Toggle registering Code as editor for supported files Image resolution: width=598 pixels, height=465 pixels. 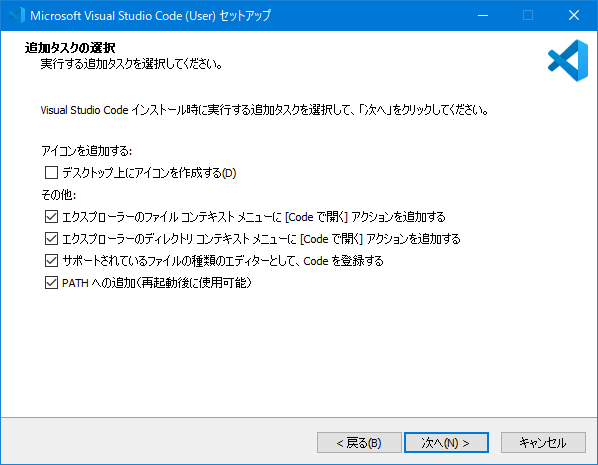(x=51, y=261)
